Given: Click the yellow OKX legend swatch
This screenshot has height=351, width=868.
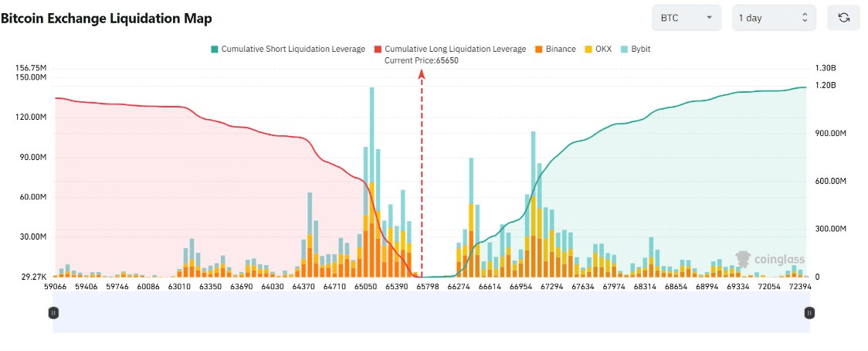Looking at the screenshot, I should click(x=588, y=49).
